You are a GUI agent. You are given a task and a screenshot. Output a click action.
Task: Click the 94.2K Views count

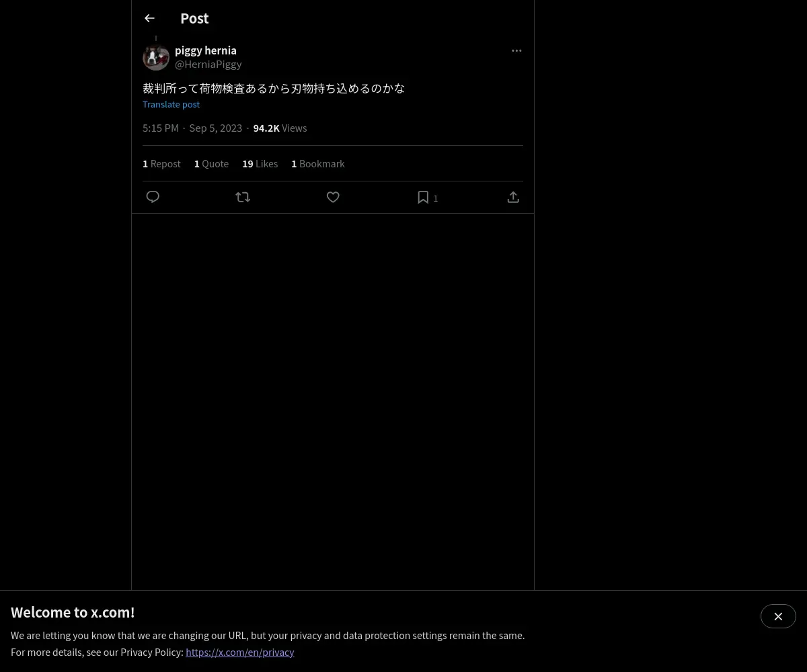click(280, 128)
